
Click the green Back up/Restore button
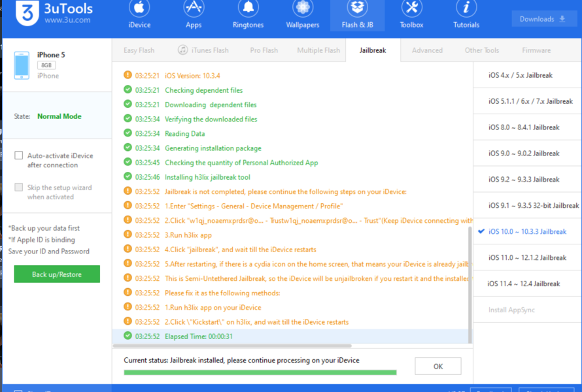(x=57, y=274)
